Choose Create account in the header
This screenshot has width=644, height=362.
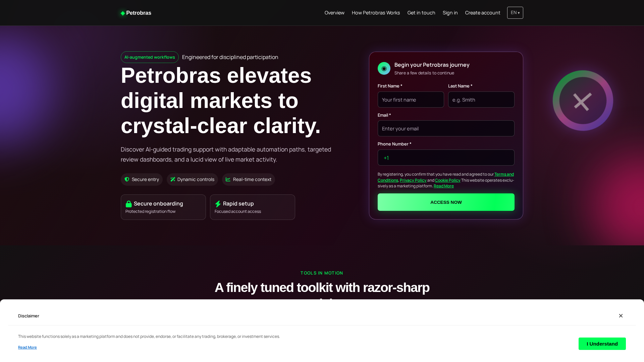483,13
